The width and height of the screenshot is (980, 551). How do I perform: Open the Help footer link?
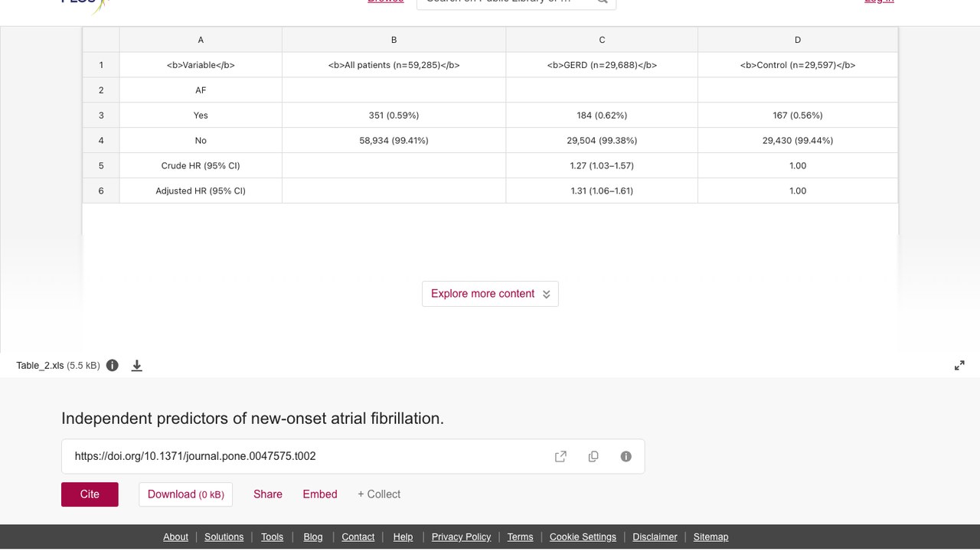(403, 536)
